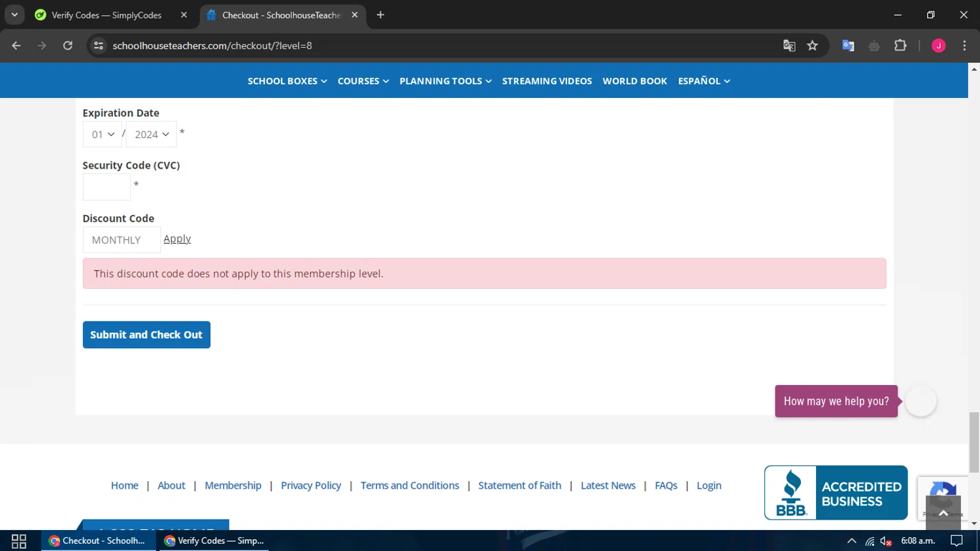Click the address bar URL
The width and height of the screenshot is (980, 551).
(212, 46)
